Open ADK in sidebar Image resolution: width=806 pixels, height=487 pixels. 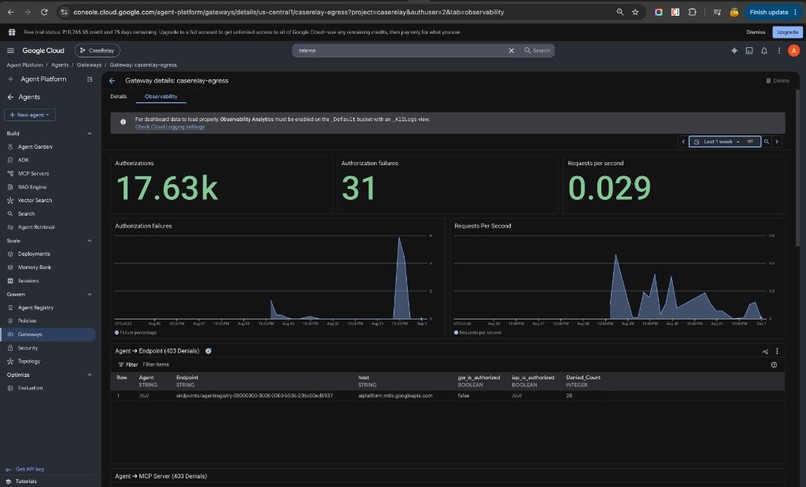(x=23, y=160)
